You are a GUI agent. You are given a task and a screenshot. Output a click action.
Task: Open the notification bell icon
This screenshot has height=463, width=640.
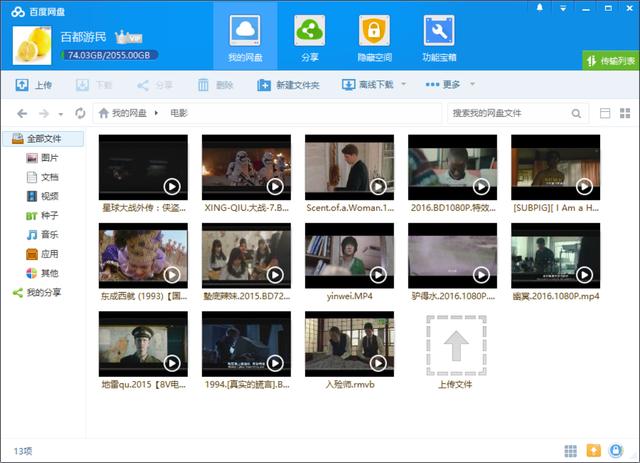540,8
